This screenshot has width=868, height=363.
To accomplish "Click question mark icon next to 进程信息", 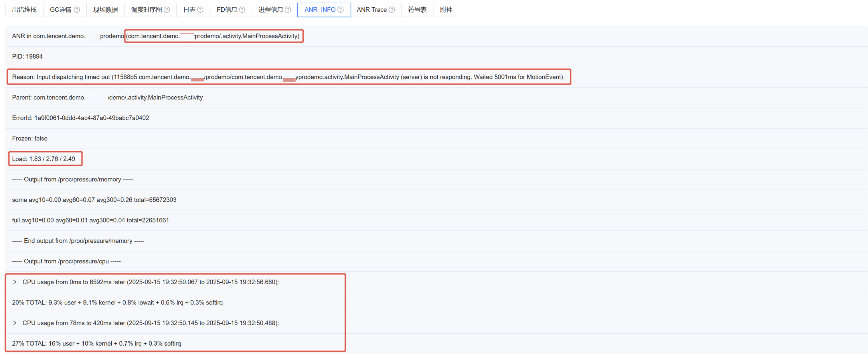I will click(x=288, y=10).
